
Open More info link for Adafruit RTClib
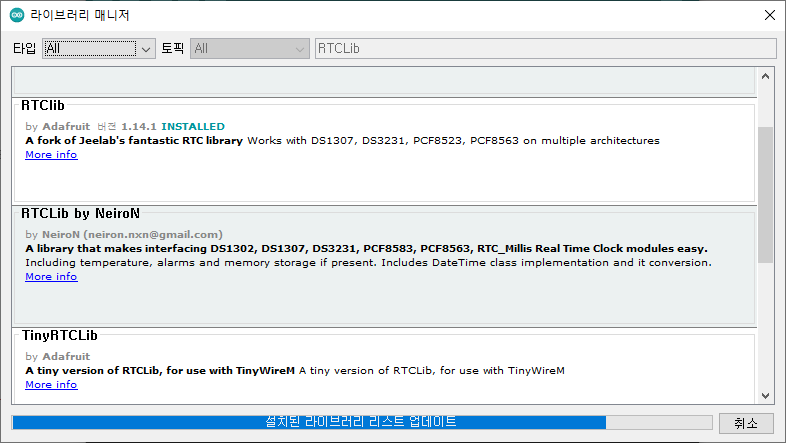pyautogui.click(x=51, y=155)
